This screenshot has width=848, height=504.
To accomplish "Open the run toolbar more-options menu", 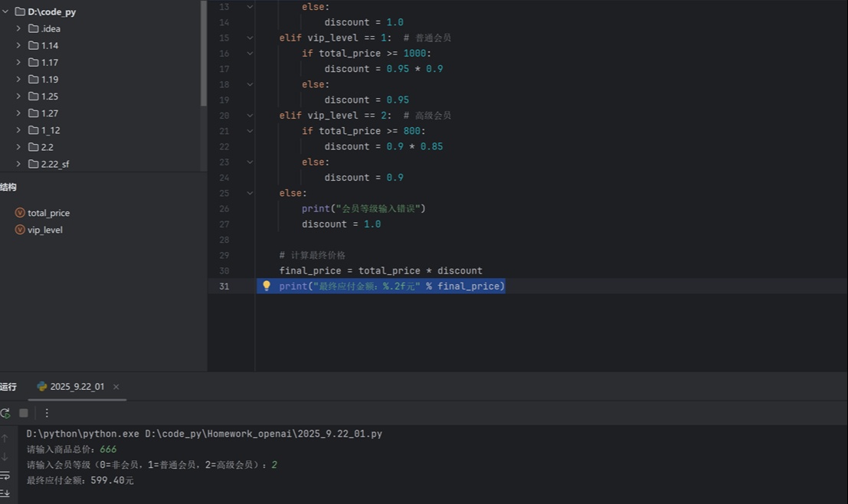I will 47,413.
